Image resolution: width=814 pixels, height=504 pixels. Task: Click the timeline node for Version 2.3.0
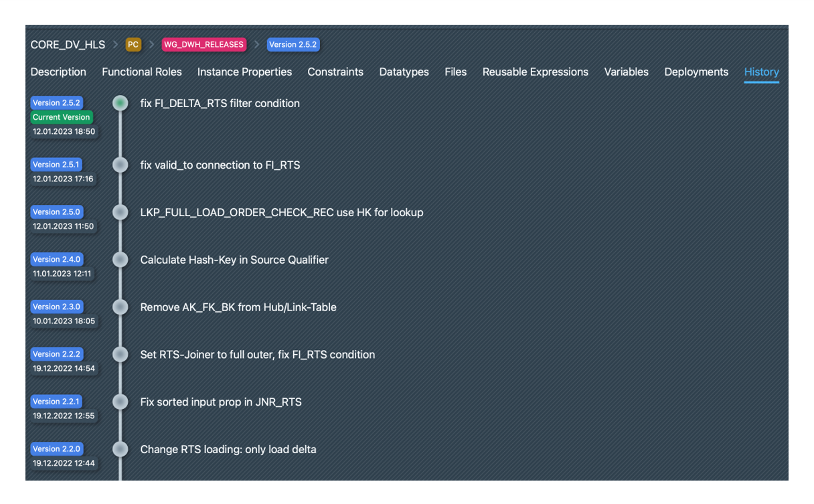click(x=120, y=307)
